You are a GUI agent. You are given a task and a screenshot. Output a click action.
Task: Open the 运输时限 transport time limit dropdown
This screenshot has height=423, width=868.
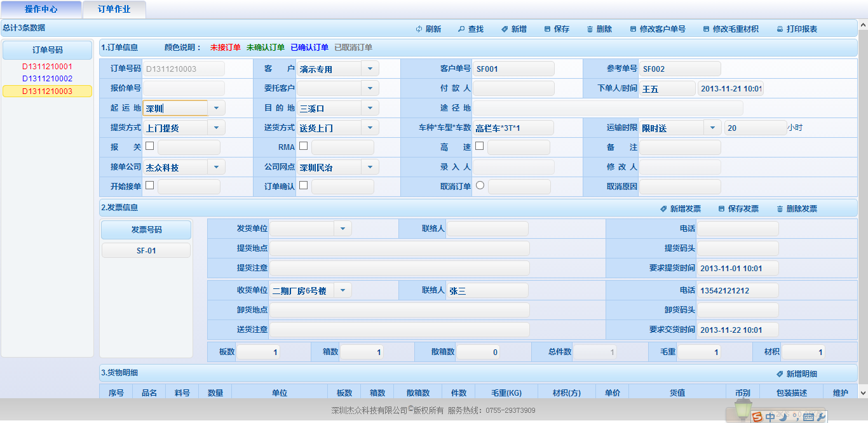(x=712, y=128)
